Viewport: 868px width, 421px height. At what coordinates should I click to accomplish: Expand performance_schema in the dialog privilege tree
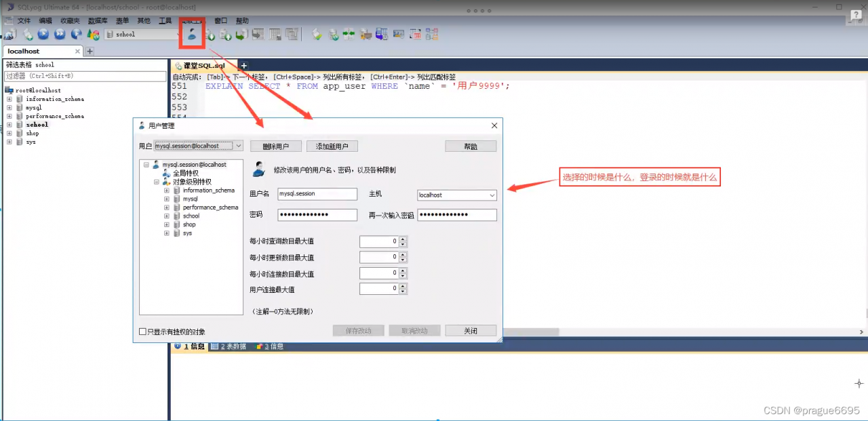click(167, 207)
